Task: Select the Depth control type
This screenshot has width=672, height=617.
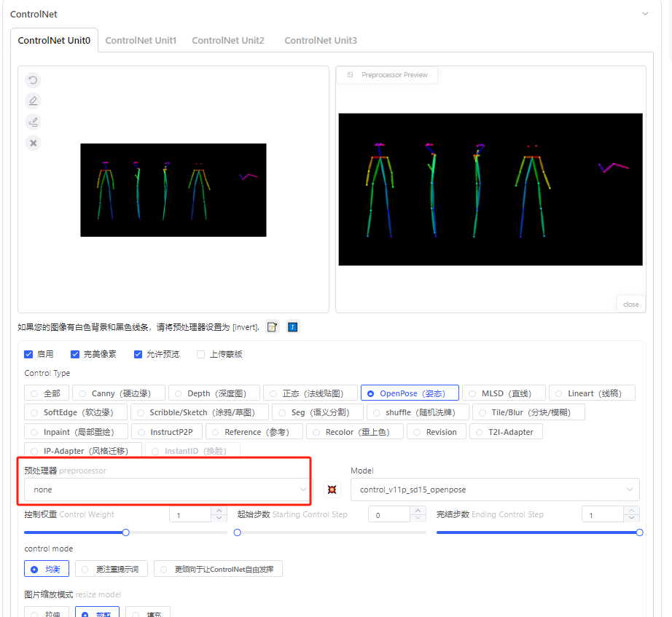Action: click(214, 393)
